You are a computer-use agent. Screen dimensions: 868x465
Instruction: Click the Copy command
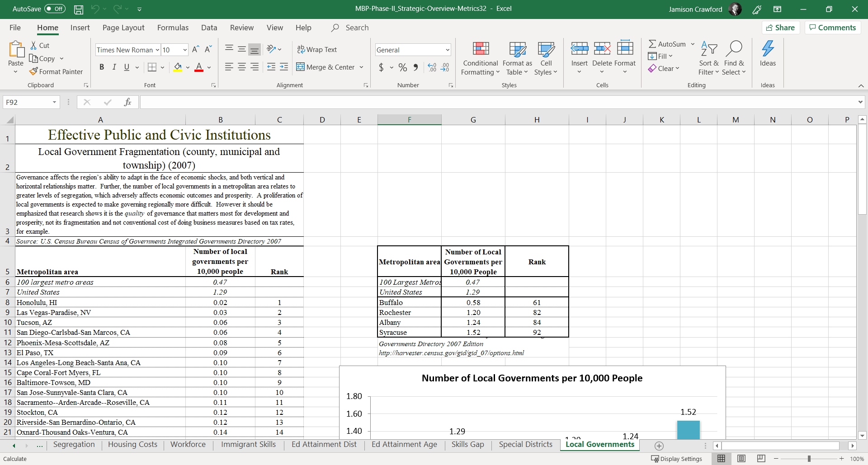click(42, 58)
